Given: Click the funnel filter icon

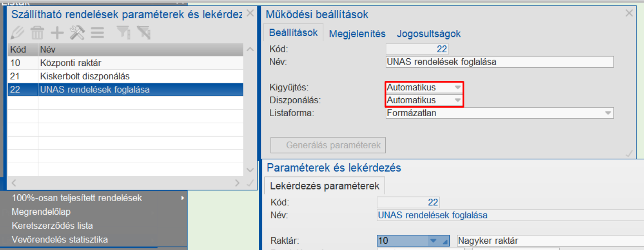Looking at the screenshot, I should tap(122, 32).
